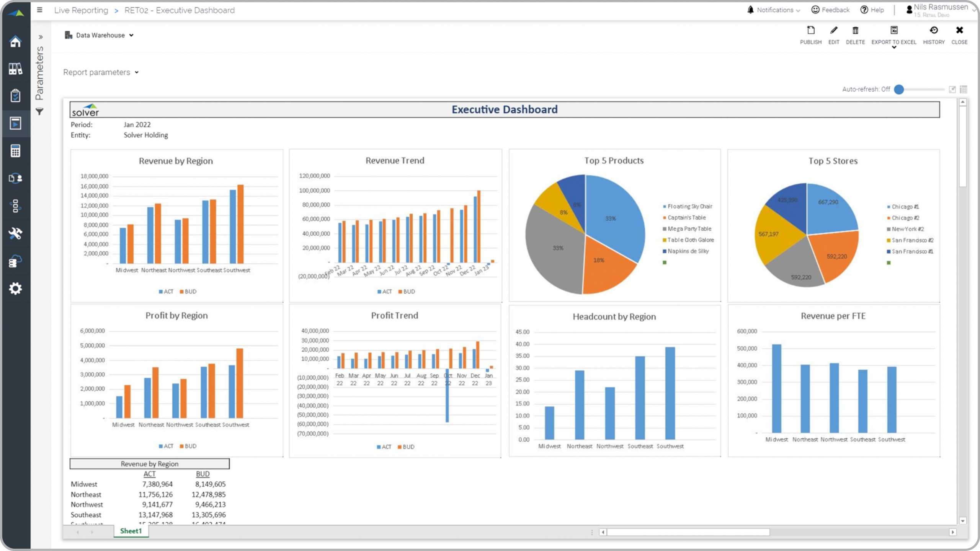Image resolution: width=980 pixels, height=551 pixels.
Task: Expand the Parameters panel double-chevron
Action: click(x=41, y=37)
